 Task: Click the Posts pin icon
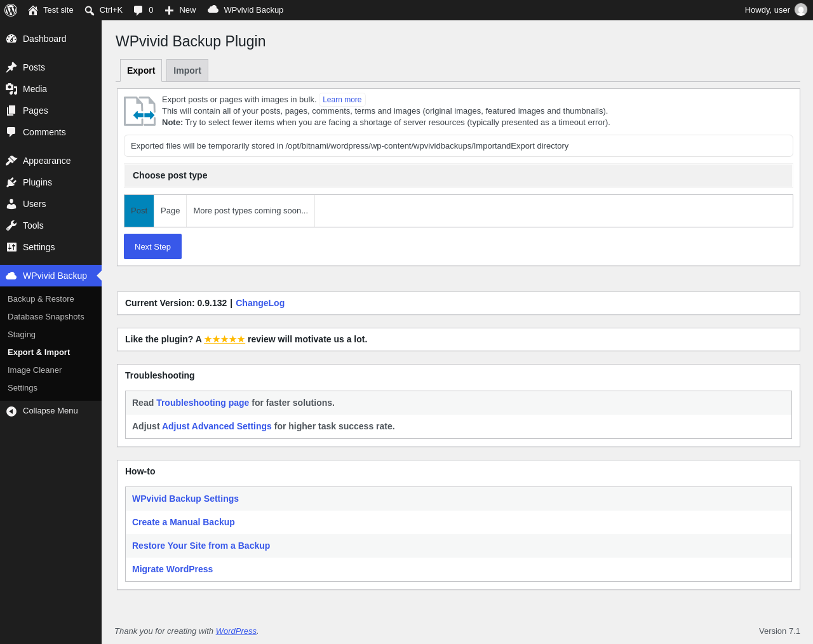(x=11, y=67)
